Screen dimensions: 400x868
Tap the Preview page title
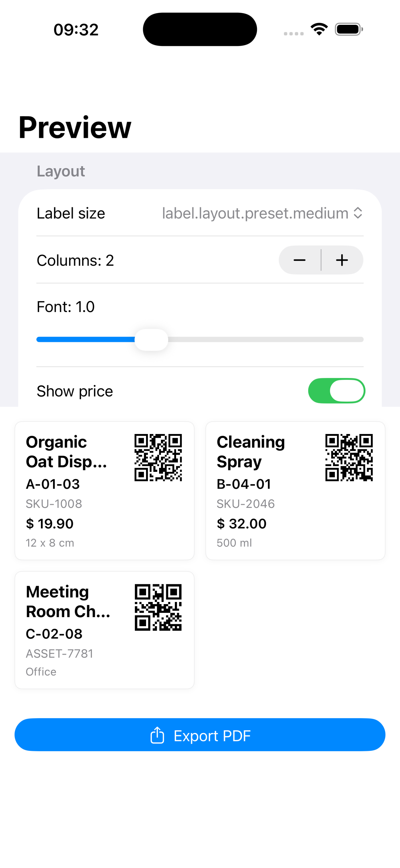[75, 127]
